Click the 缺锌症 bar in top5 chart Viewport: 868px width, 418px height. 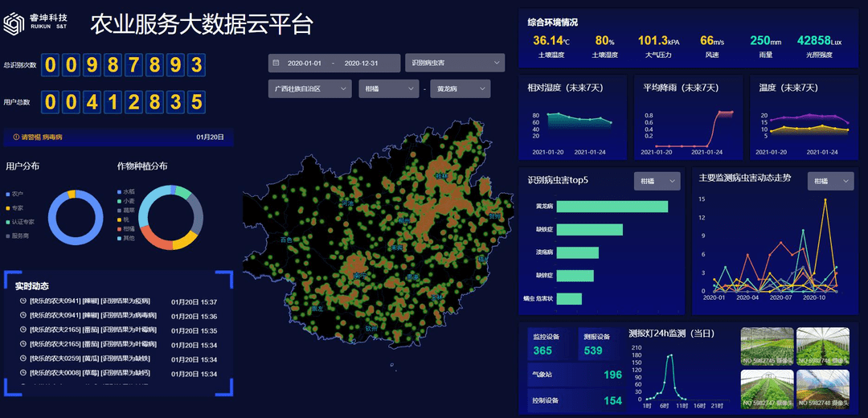click(575, 275)
